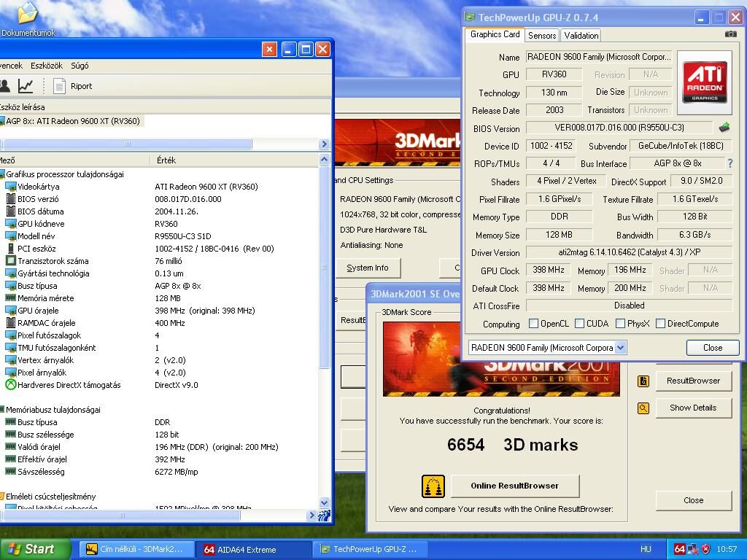Open the GPU selection dropdown in GPU-Z

(620, 348)
